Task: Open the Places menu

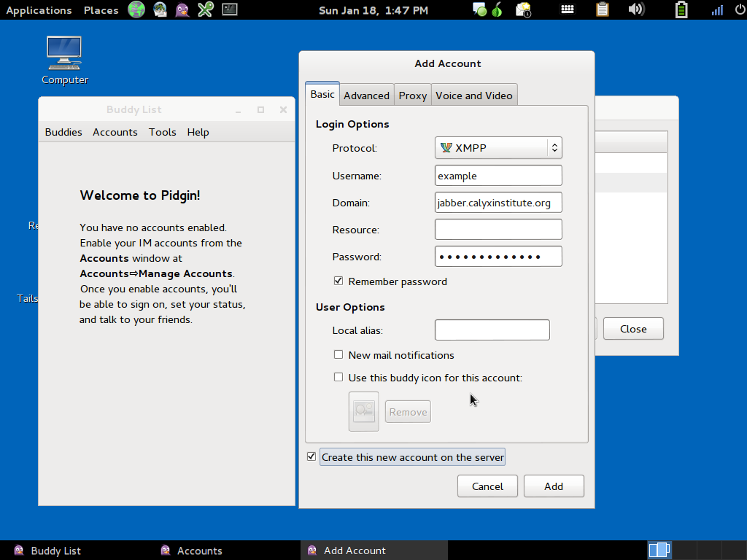Action: 101,10
